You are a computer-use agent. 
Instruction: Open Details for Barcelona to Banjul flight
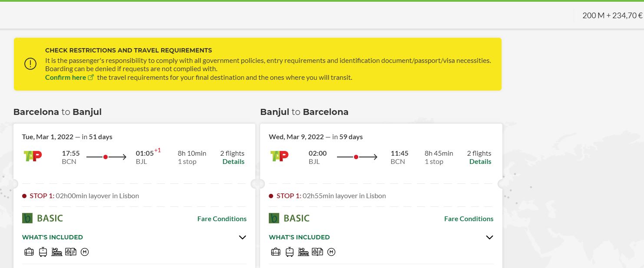233,162
